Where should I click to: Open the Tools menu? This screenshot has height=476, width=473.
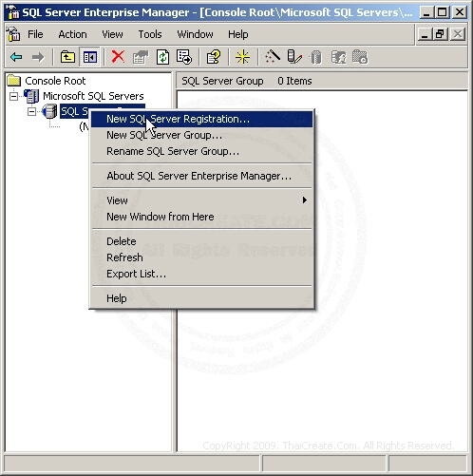pyautogui.click(x=150, y=34)
